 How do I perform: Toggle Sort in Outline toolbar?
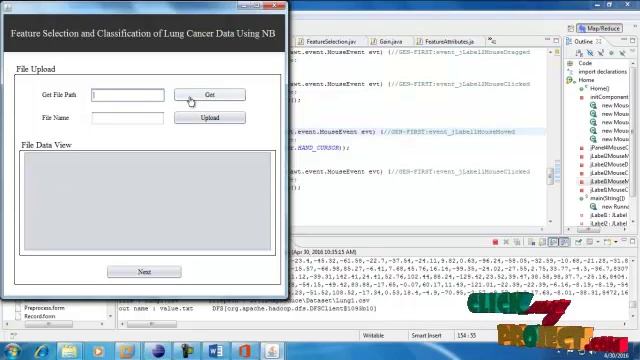click(x=579, y=53)
